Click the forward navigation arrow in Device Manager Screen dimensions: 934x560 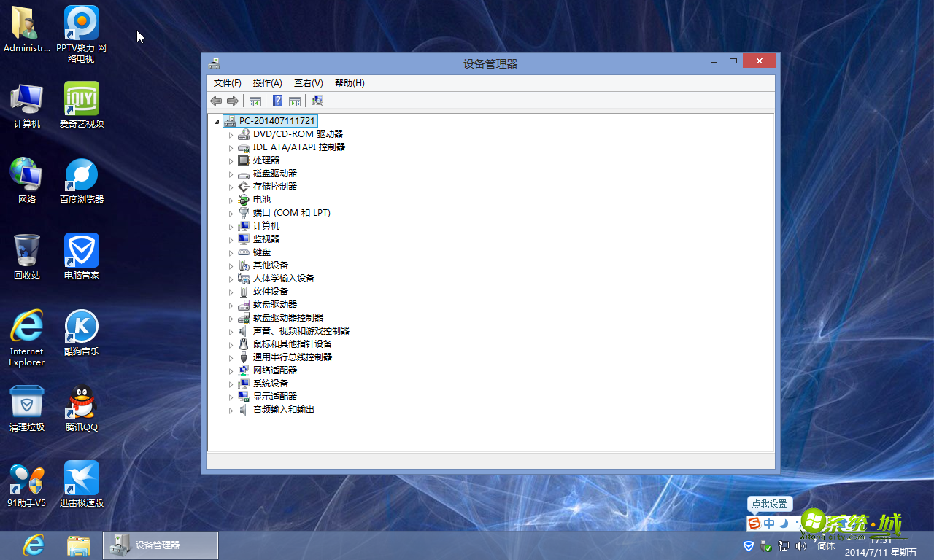click(233, 100)
